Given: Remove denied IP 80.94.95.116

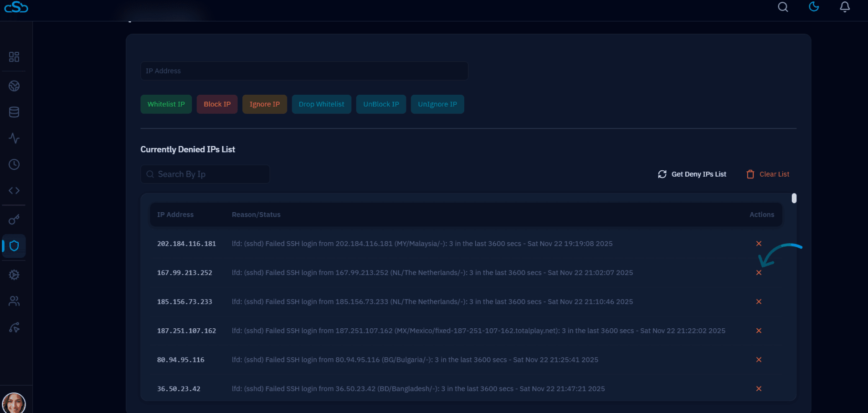Looking at the screenshot, I should point(759,360).
